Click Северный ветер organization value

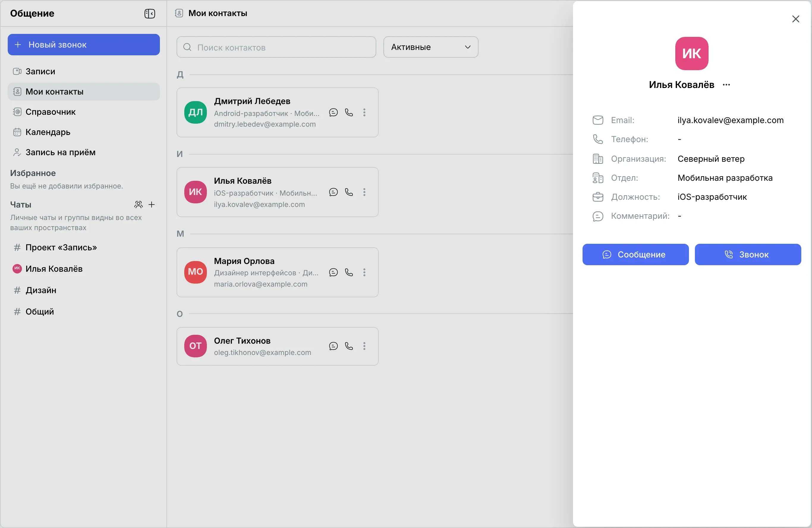pyautogui.click(x=711, y=159)
